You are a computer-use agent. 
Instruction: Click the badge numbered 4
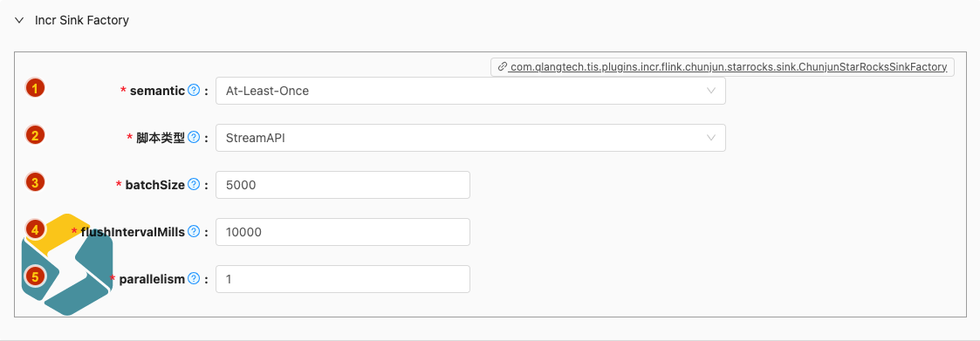click(35, 229)
